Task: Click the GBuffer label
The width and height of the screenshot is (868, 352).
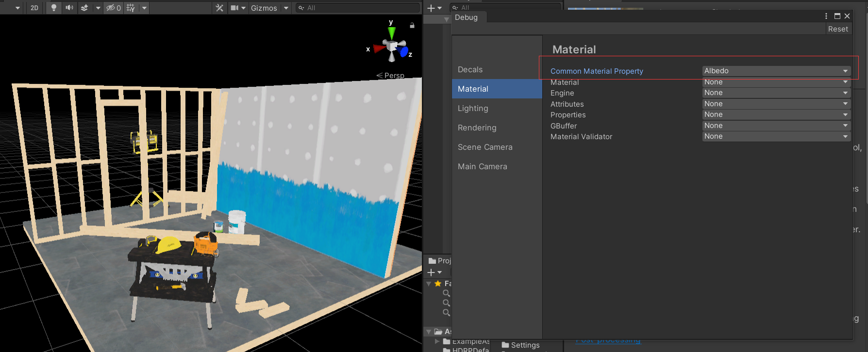Action: pos(564,126)
